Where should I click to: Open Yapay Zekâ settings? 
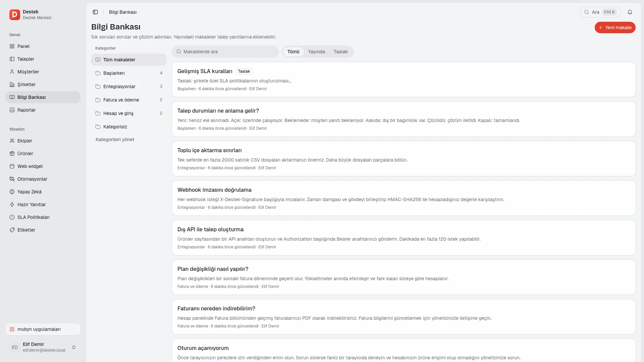pyautogui.click(x=43, y=192)
